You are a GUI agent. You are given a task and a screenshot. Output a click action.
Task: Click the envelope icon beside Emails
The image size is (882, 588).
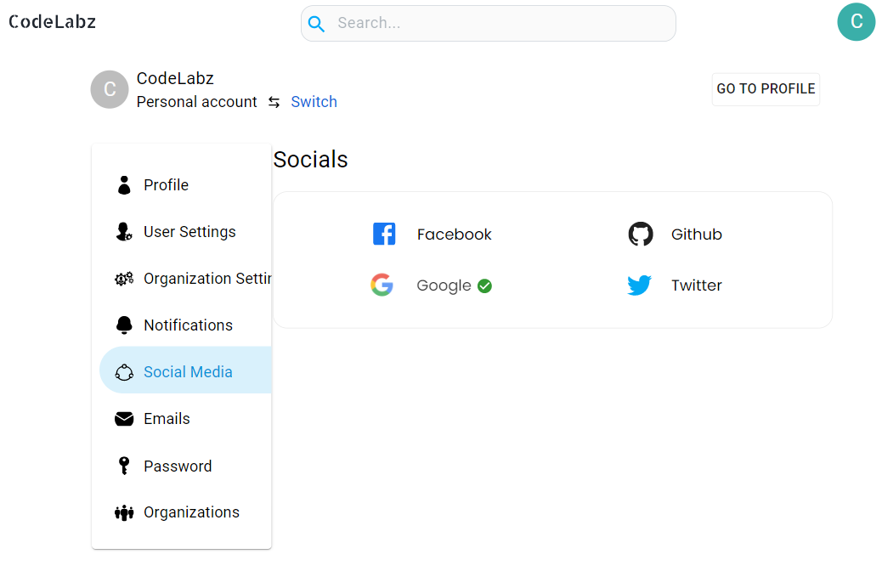click(124, 418)
